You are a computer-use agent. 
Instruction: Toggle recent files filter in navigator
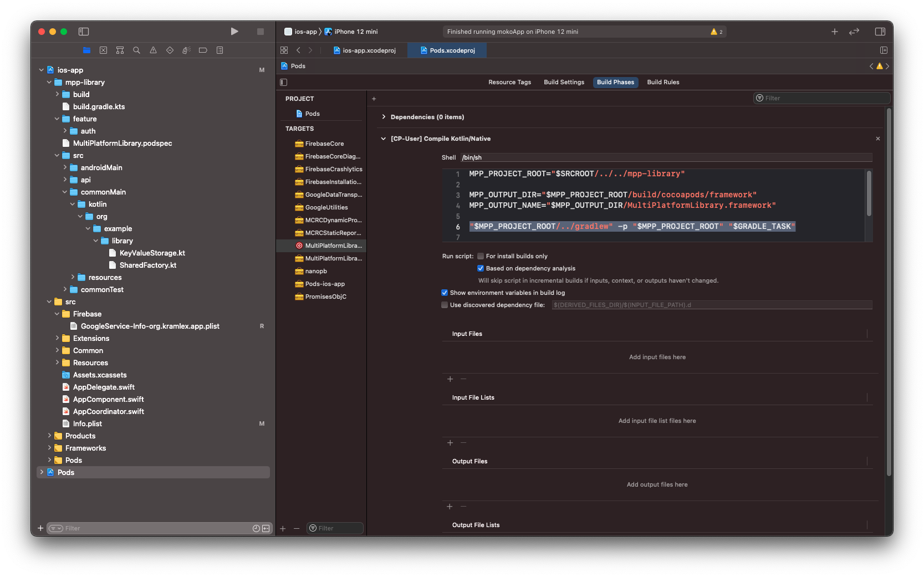[256, 529]
